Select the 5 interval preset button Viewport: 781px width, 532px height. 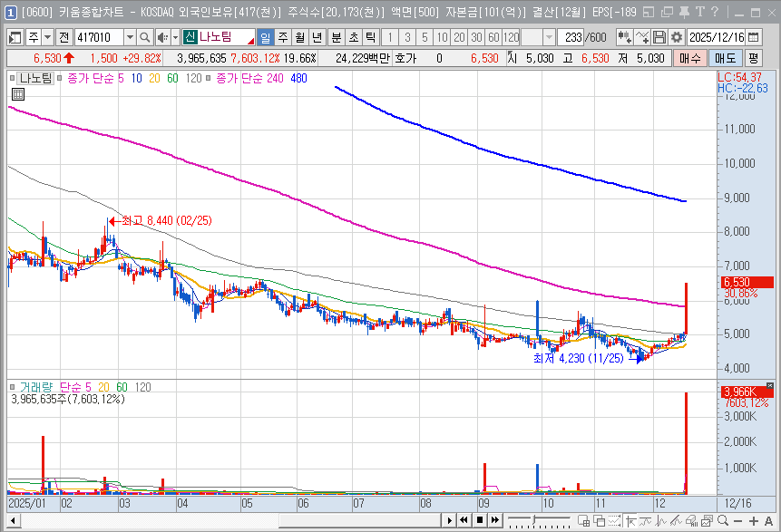(425, 37)
